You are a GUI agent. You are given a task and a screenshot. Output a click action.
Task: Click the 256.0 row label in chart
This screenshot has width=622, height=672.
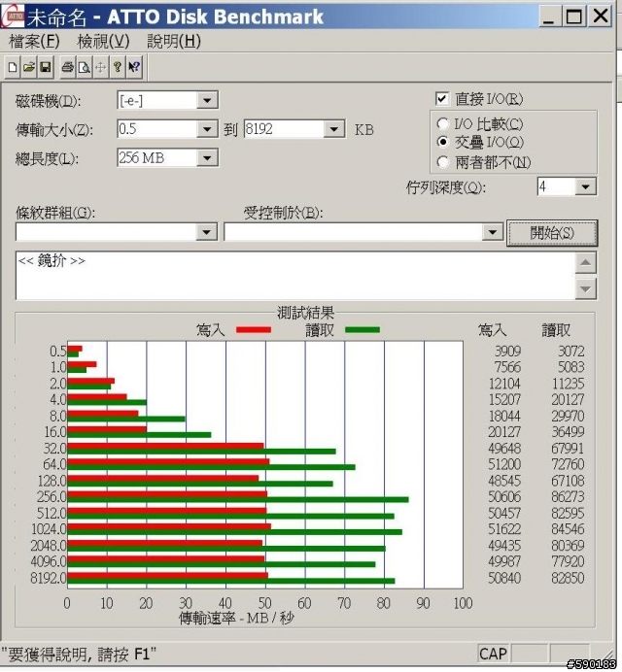tap(52, 496)
